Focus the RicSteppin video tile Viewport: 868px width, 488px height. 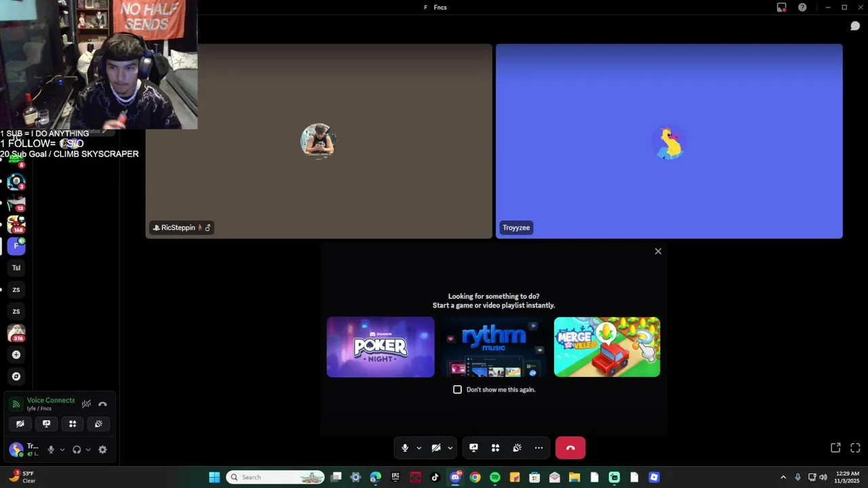click(319, 141)
